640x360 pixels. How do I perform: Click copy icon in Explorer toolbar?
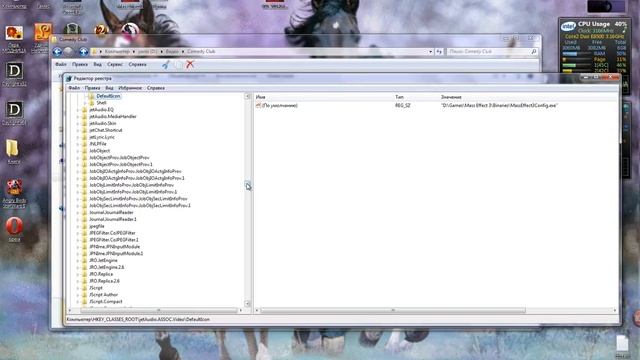pyautogui.click(x=178, y=64)
